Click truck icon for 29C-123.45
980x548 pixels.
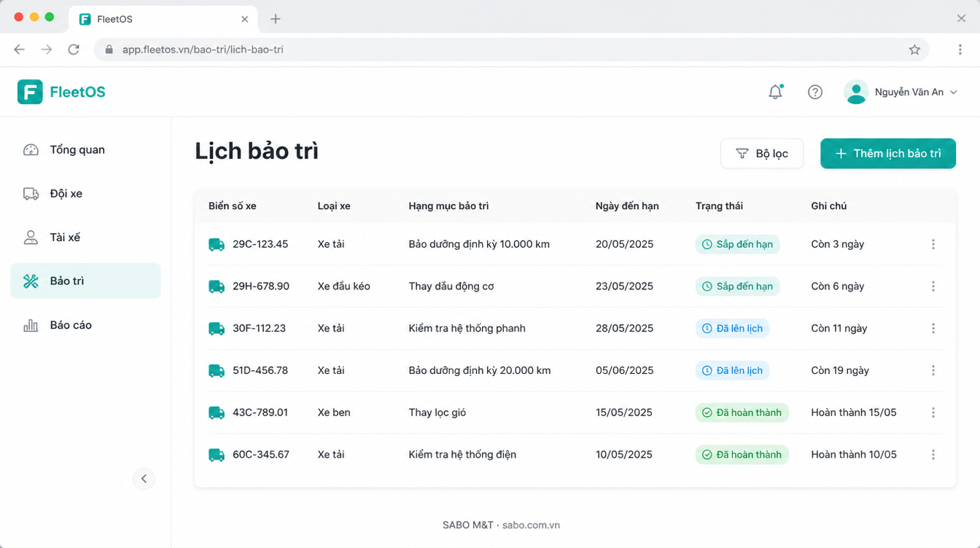[217, 245]
